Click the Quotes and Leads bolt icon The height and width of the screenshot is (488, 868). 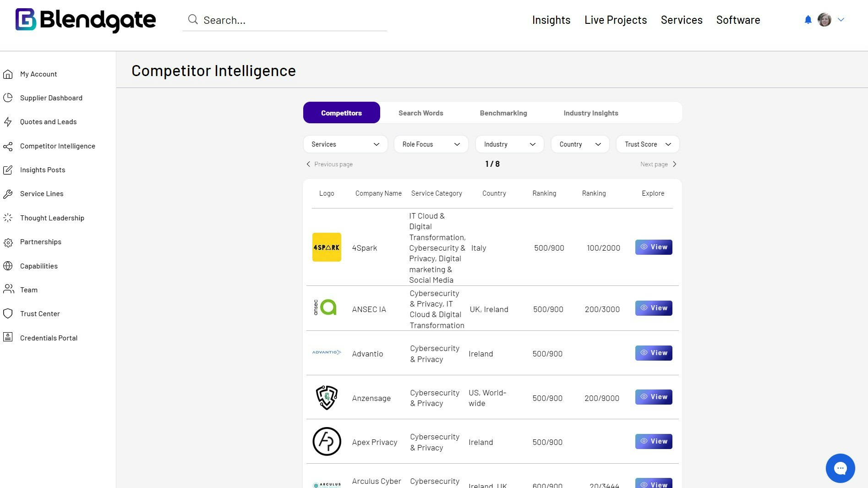click(8, 122)
